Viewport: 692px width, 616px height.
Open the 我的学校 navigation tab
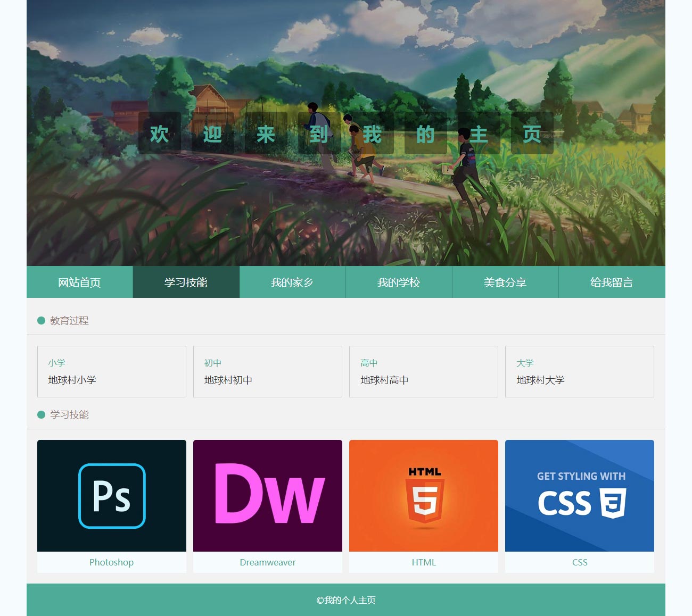click(399, 282)
